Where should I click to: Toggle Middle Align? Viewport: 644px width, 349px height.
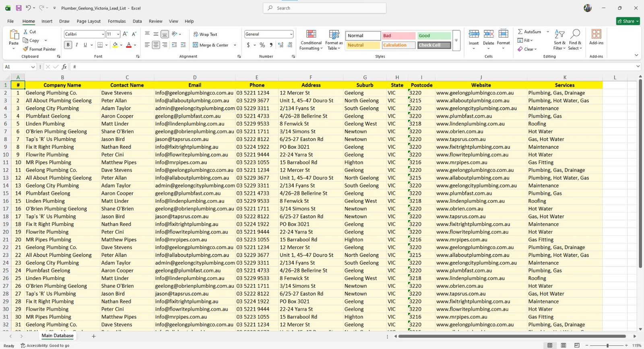(156, 34)
